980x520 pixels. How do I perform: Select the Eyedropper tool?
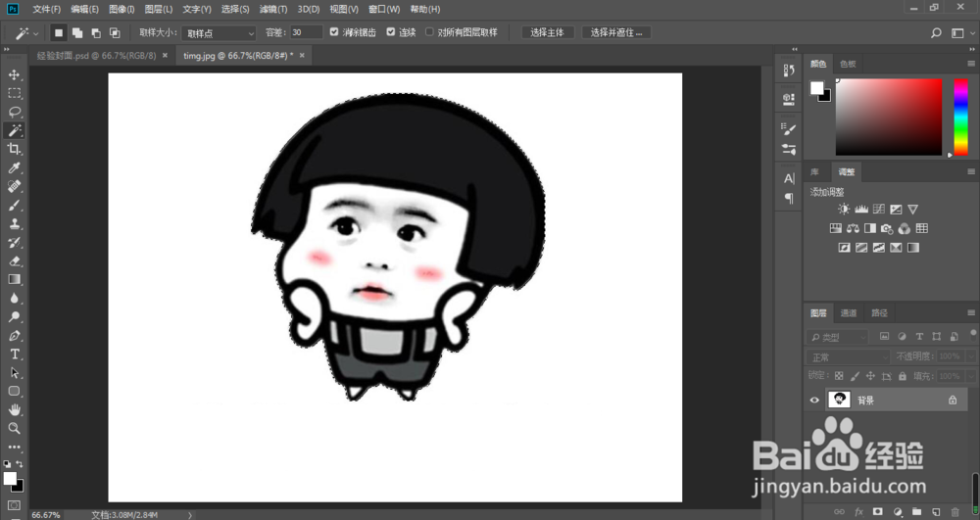pyautogui.click(x=14, y=167)
